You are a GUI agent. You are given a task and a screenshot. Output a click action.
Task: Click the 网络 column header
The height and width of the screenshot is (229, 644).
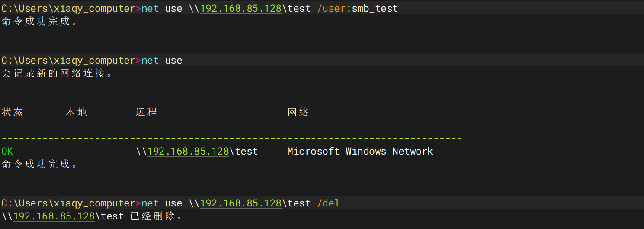(298, 112)
